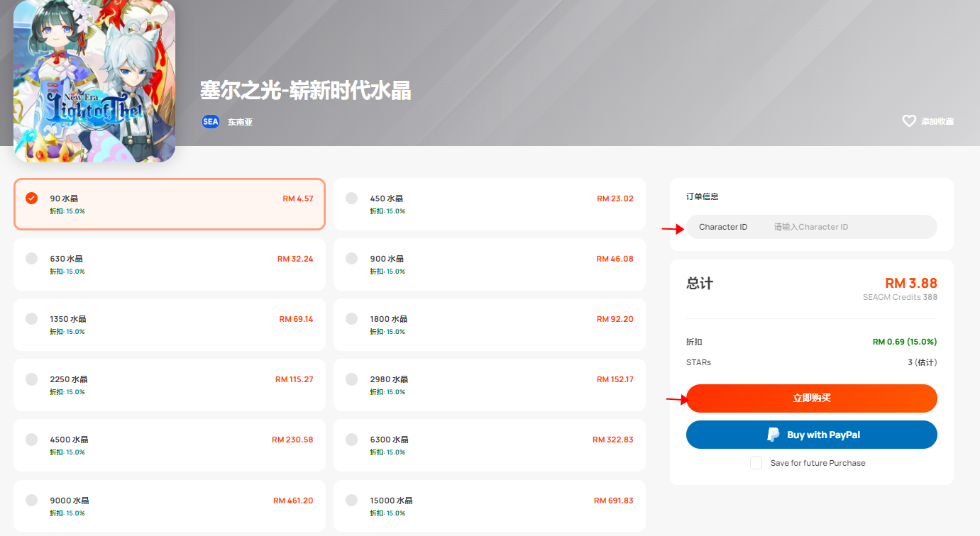Click the Save for future Purchase label

(x=818, y=463)
